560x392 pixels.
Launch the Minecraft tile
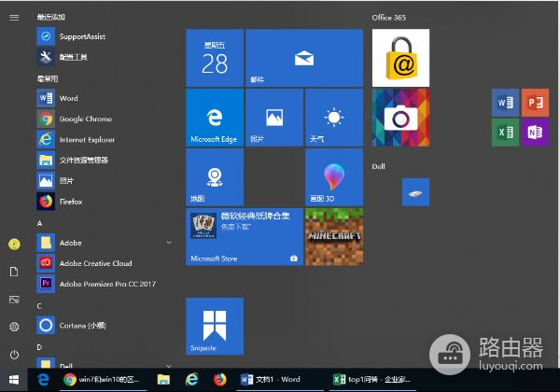333,237
